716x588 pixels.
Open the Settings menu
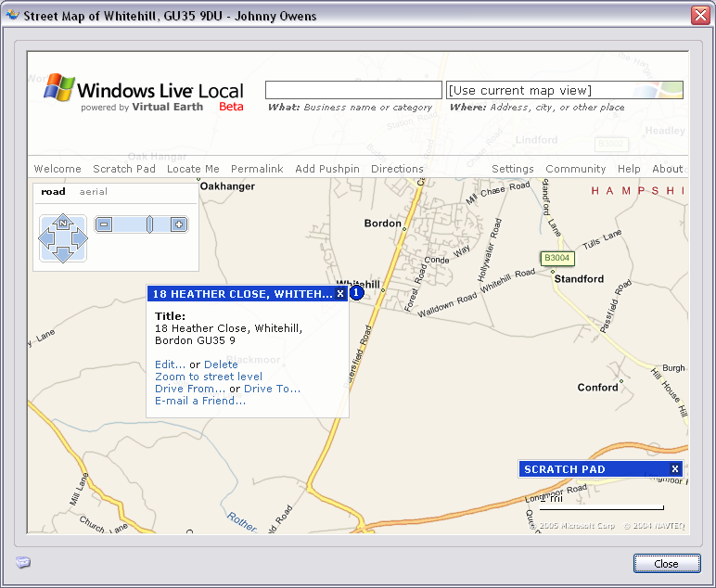[512, 169]
